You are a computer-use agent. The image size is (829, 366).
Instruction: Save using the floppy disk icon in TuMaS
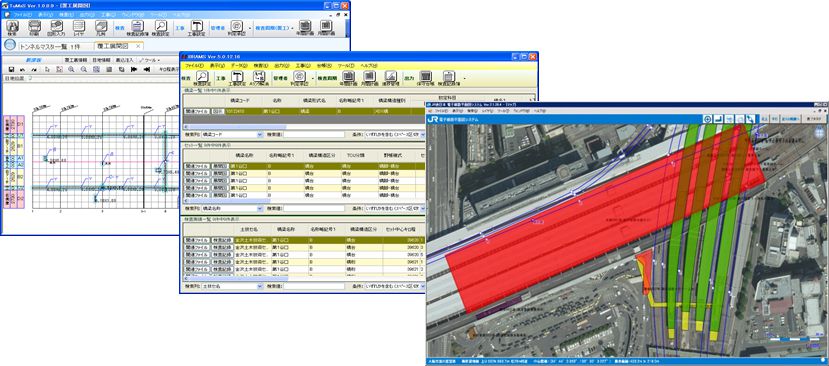click(x=11, y=69)
